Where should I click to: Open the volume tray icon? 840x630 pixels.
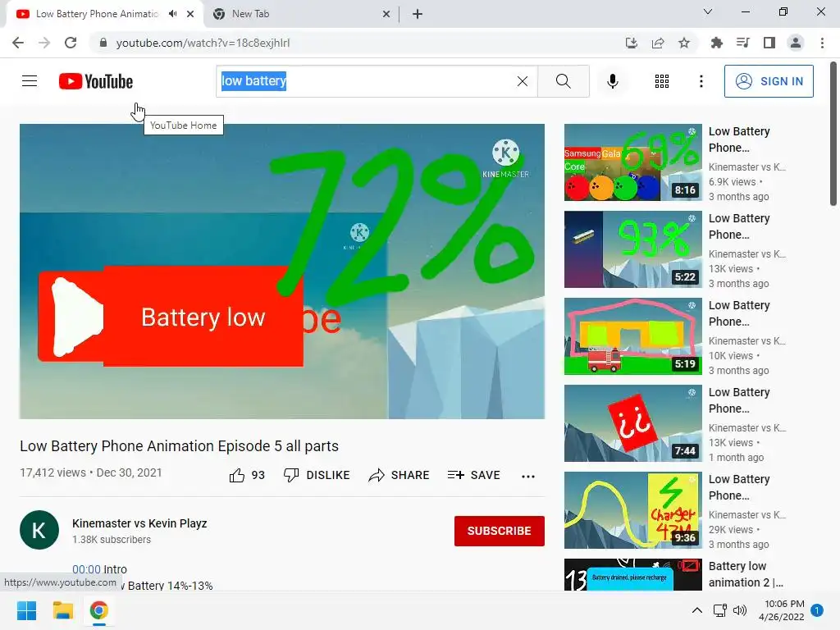(740, 610)
